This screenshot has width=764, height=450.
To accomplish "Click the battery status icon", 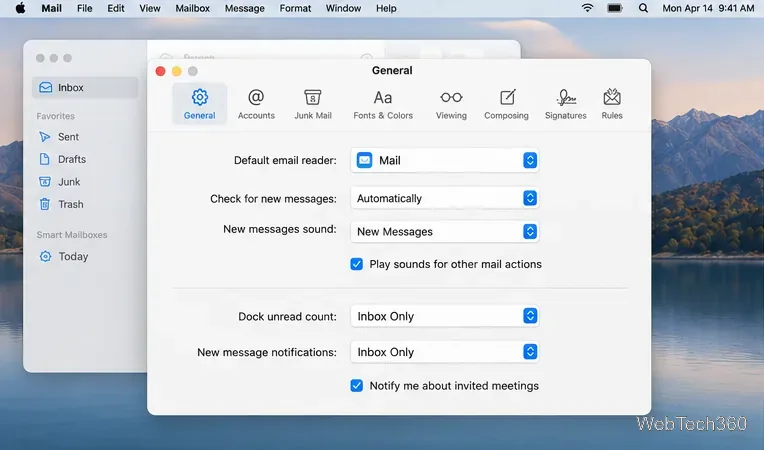I will [615, 8].
